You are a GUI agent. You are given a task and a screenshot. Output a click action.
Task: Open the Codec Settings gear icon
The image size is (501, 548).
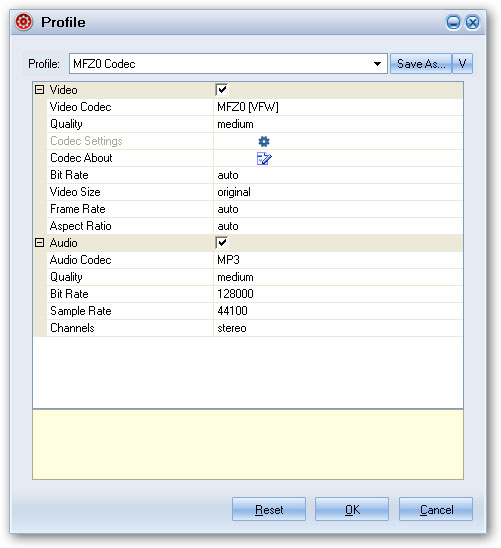pyautogui.click(x=264, y=141)
